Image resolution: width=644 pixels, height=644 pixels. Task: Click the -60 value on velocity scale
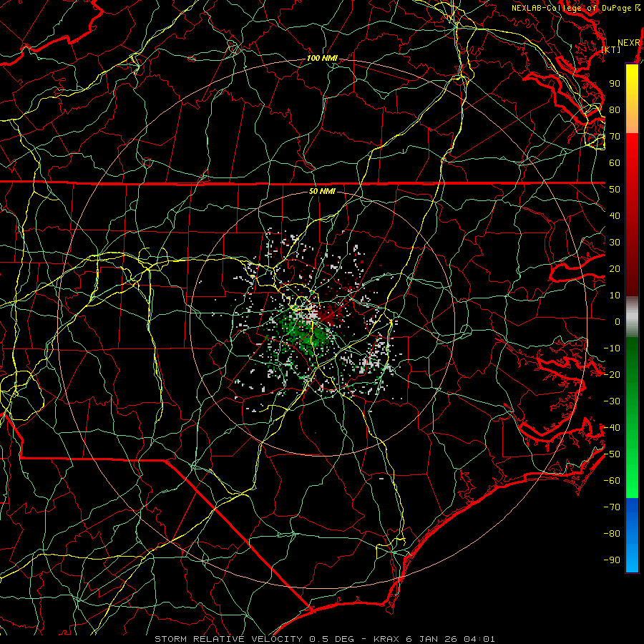click(x=612, y=481)
